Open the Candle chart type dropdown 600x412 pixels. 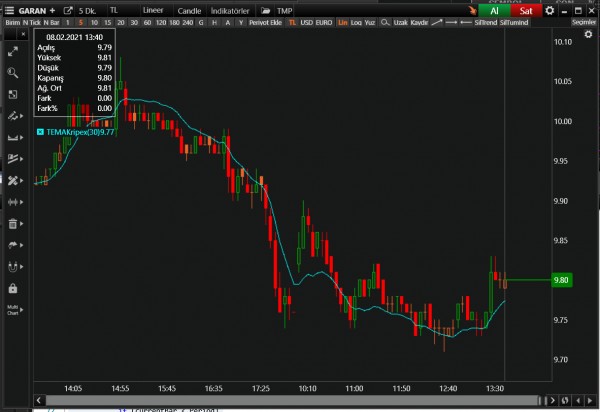point(189,9)
